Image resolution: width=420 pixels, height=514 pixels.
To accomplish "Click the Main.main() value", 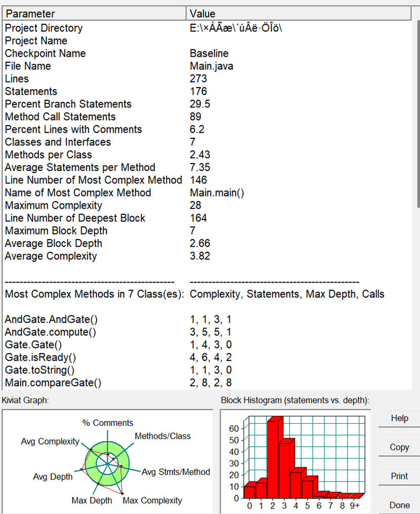I will tap(217, 193).
